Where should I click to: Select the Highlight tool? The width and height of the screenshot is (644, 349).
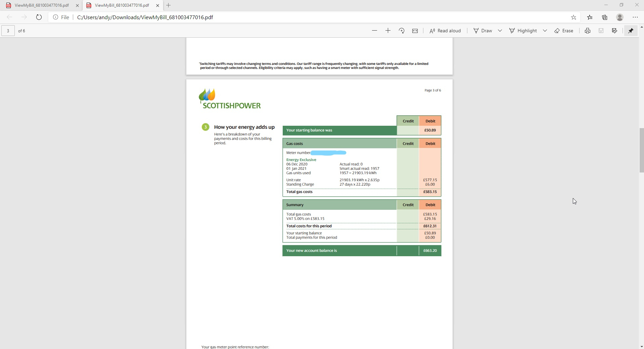[523, 31]
